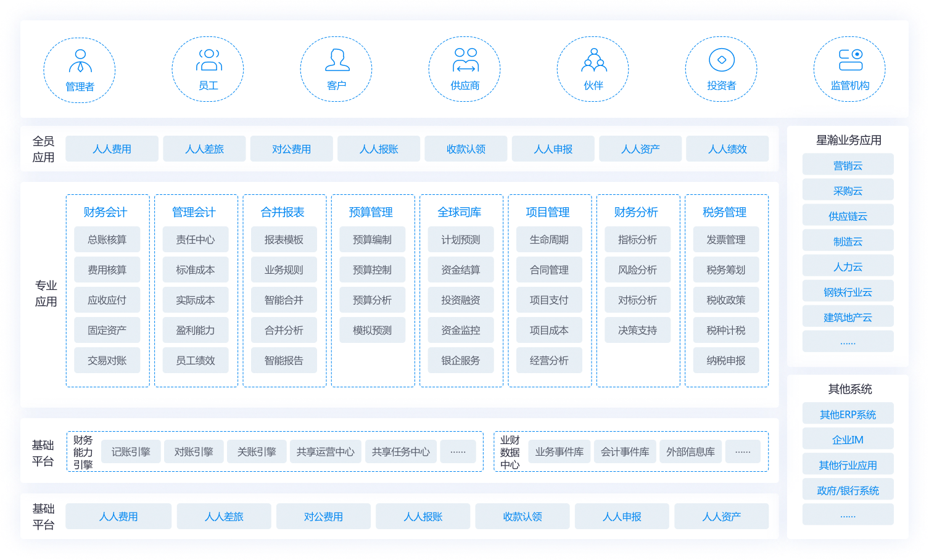
Task: Open the 监管机构 (regulator) icon
Action: 850,60
